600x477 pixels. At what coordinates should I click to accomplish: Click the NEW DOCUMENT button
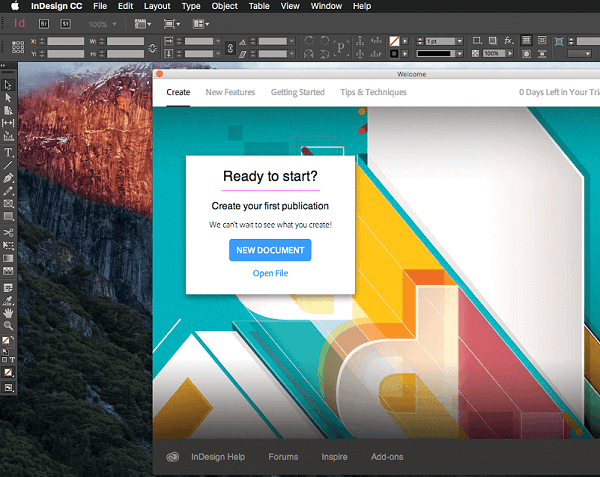270,250
